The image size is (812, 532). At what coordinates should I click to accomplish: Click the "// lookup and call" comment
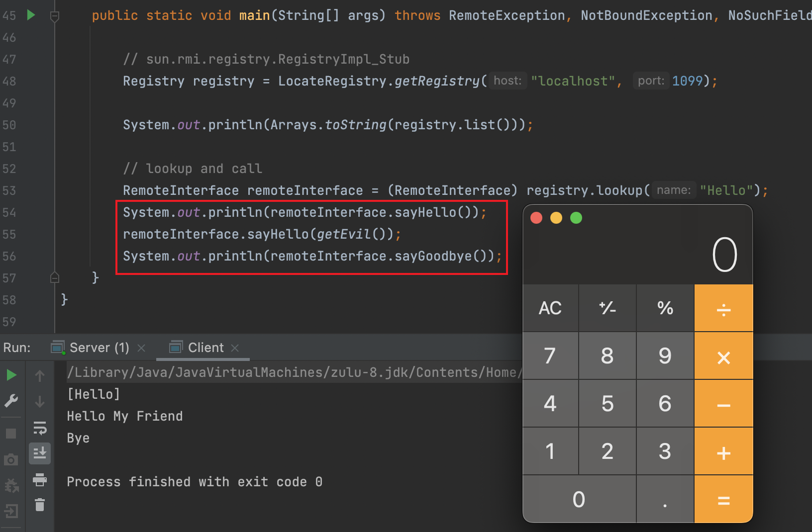(193, 169)
